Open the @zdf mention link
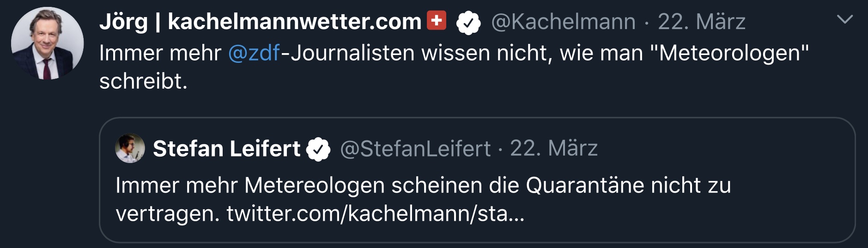This screenshot has width=868, height=248. [254, 53]
